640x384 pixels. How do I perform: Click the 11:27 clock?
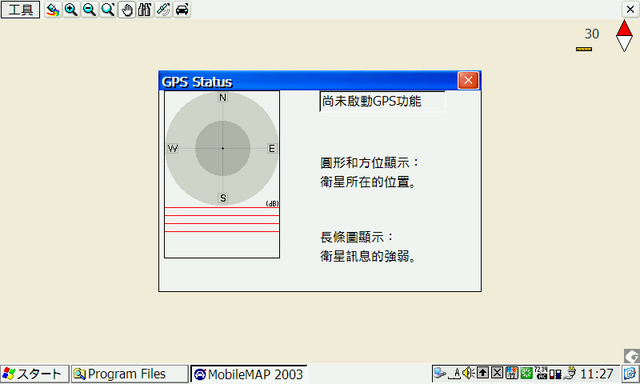pyautogui.click(x=597, y=374)
